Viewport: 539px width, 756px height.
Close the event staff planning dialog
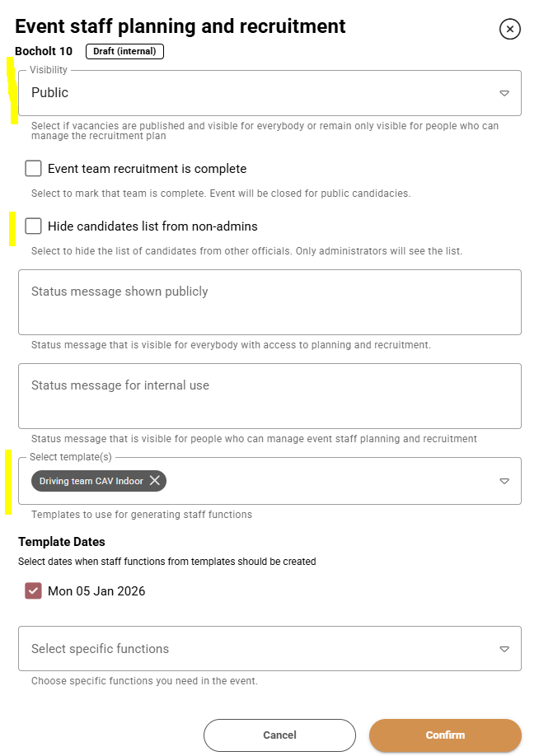pyautogui.click(x=510, y=30)
